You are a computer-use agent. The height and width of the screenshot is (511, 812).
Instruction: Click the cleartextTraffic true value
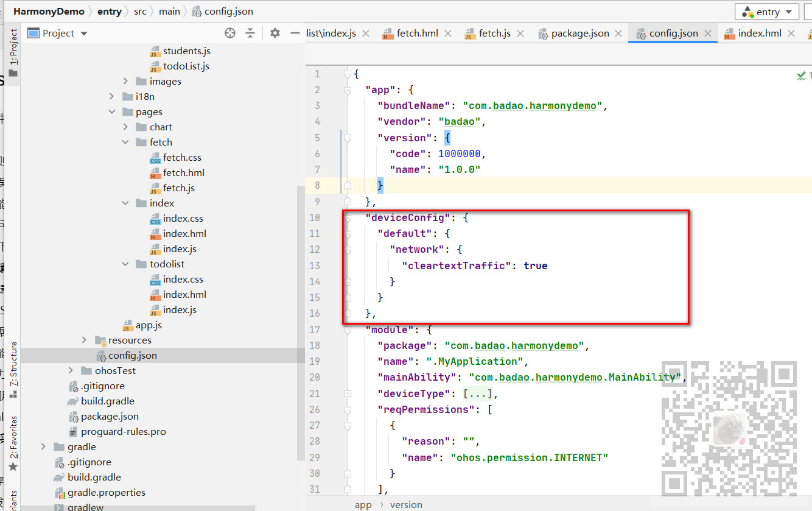coord(535,266)
